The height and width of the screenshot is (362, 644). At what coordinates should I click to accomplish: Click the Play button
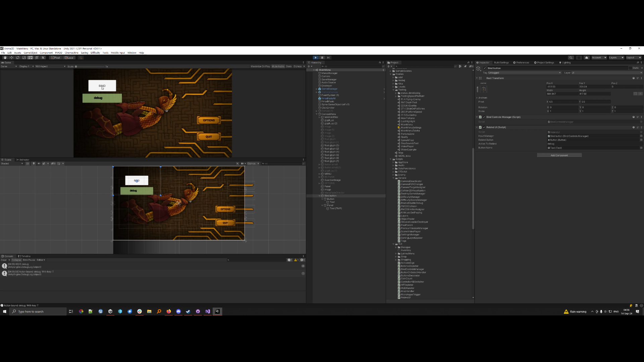coord(316,58)
